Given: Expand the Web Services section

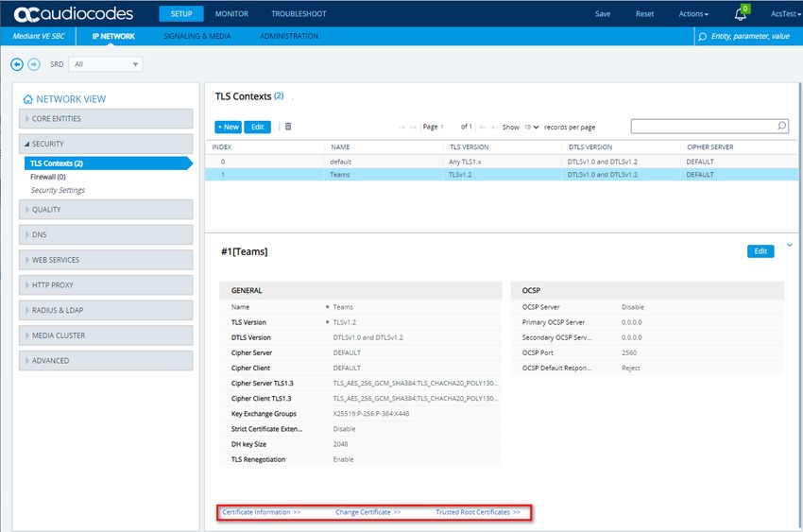Looking at the screenshot, I should (x=106, y=260).
